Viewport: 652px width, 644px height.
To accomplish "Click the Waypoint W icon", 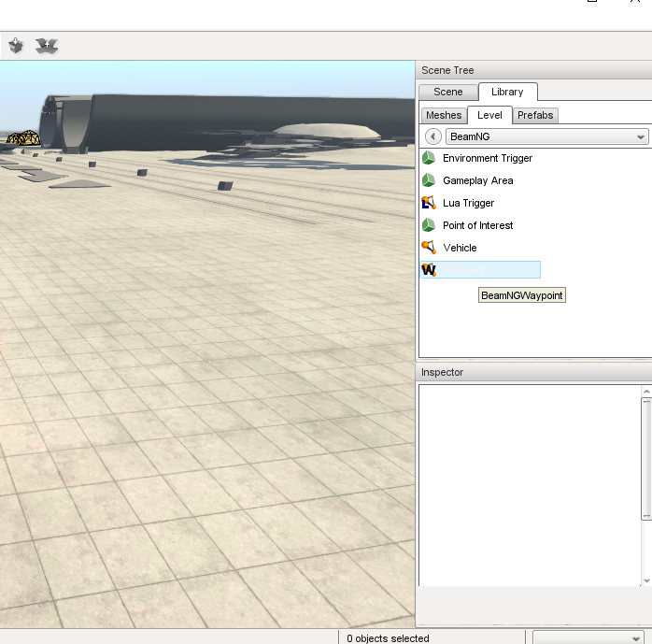I will pos(429,270).
